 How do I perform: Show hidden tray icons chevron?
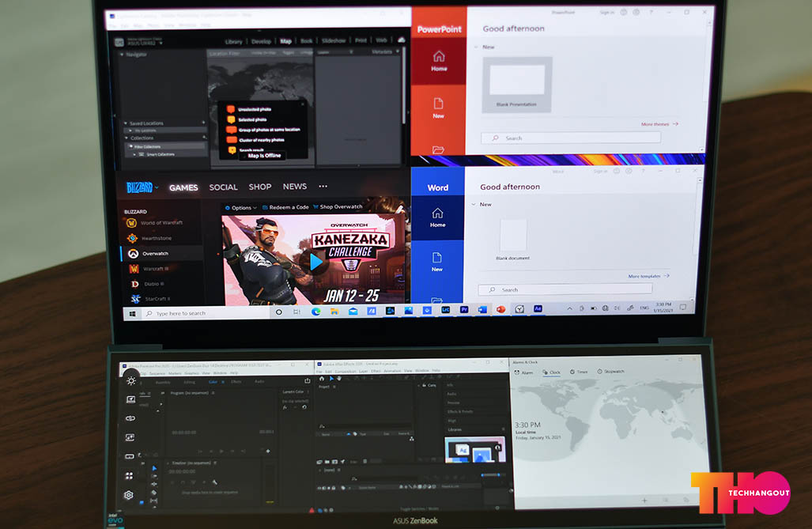pyautogui.click(x=569, y=308)
